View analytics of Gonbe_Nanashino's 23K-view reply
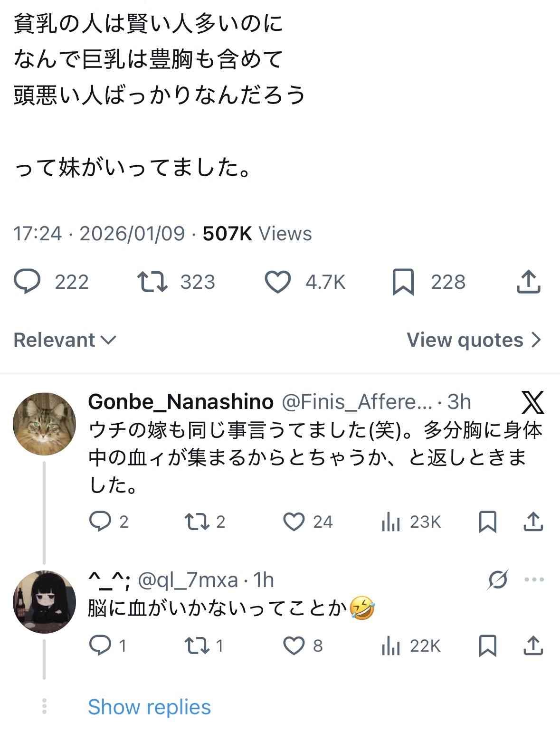560x731 pixels. pyautogui.click(x=390, y=522)
